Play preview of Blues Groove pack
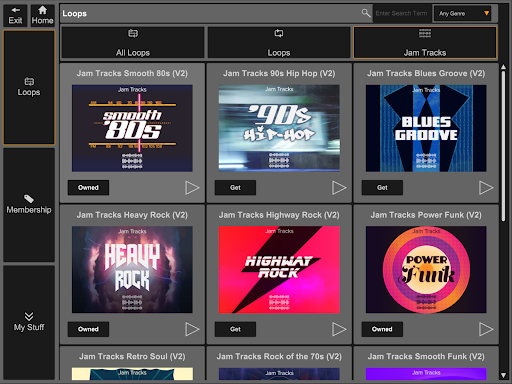512x384 pixels. click(x=486, y=188)
